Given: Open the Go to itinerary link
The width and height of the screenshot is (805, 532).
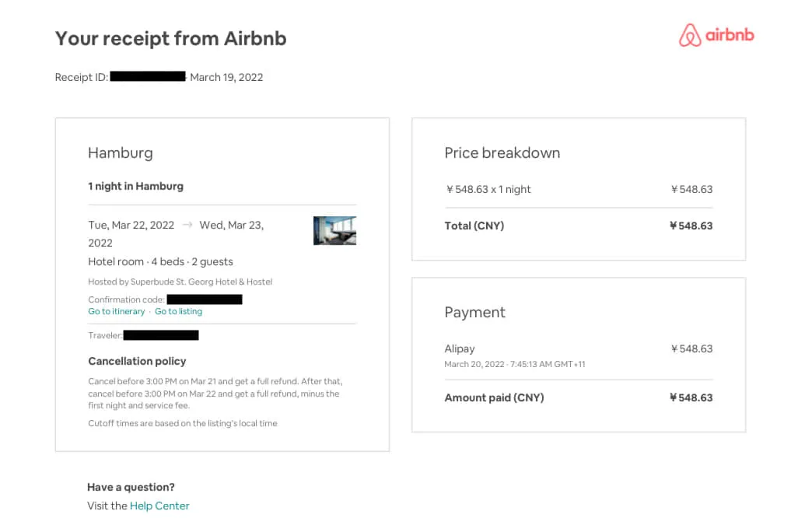Looking at the screenshot, I should [117, 311].
